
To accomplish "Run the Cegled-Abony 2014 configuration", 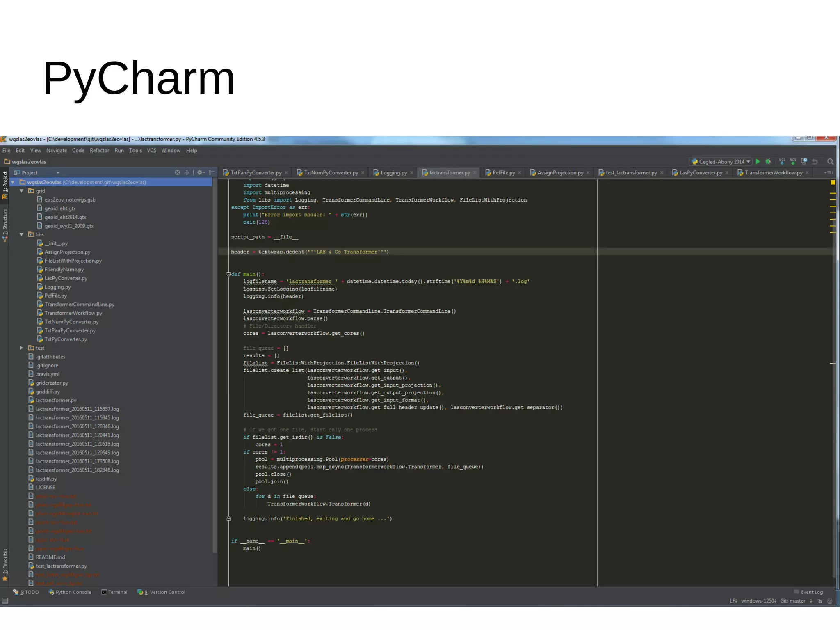I will (758, 162).
